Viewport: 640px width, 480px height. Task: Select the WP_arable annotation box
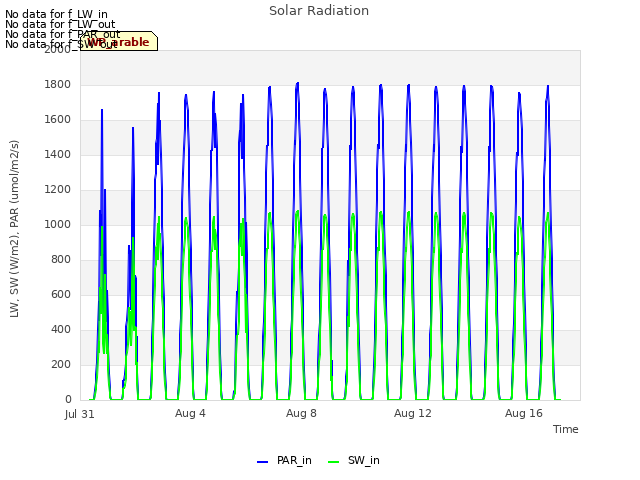(x=119, y=41)
